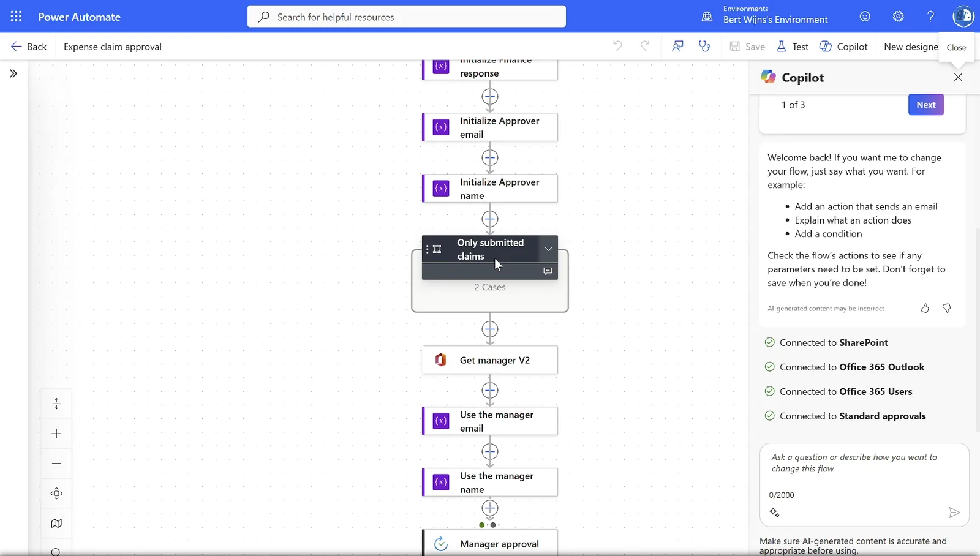Select the Manager approval action

pos(490,543)
